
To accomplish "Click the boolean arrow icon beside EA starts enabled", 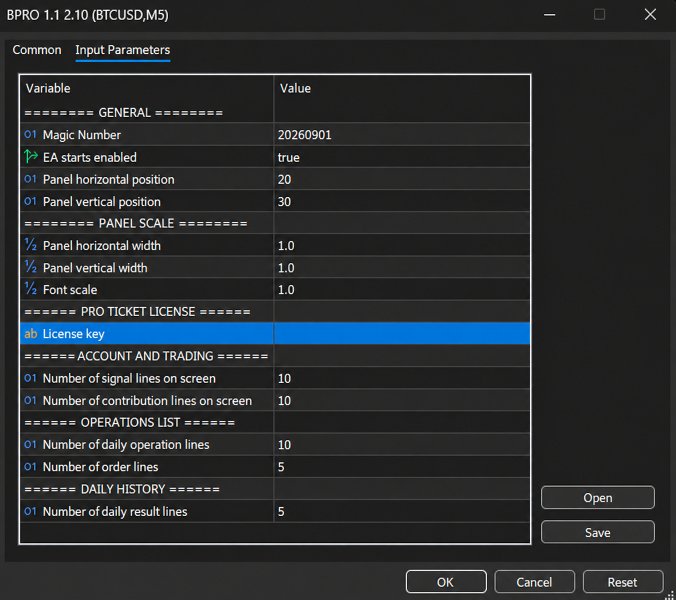I will point(31,157).
